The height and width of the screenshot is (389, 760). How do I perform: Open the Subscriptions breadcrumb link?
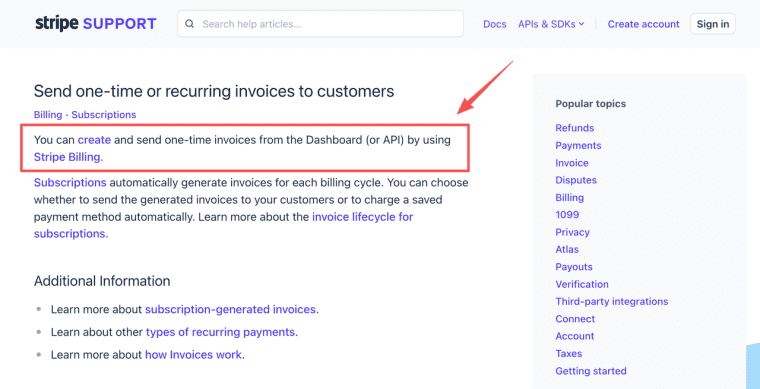[x=104, y=115]
